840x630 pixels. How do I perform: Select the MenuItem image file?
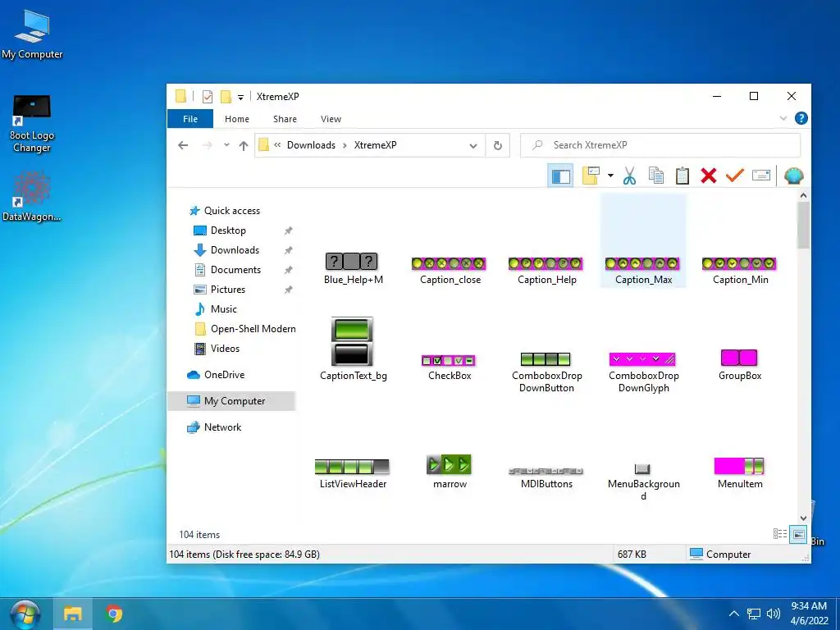[740, 473]
